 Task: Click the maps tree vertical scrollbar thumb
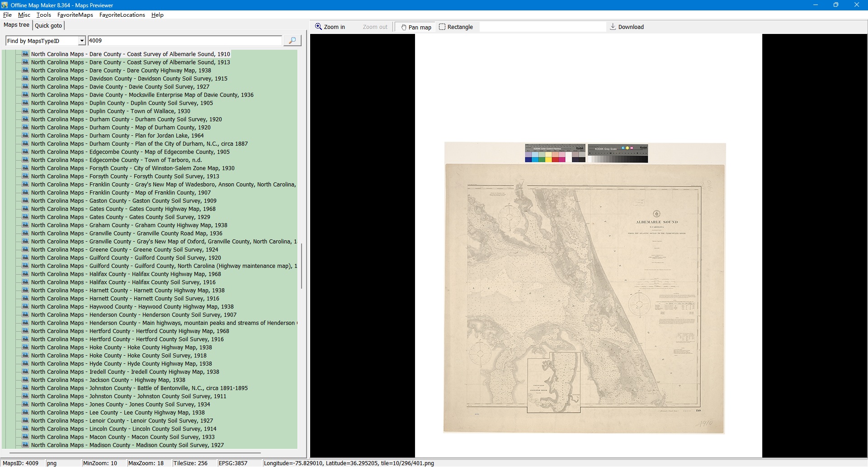(302, 266)
